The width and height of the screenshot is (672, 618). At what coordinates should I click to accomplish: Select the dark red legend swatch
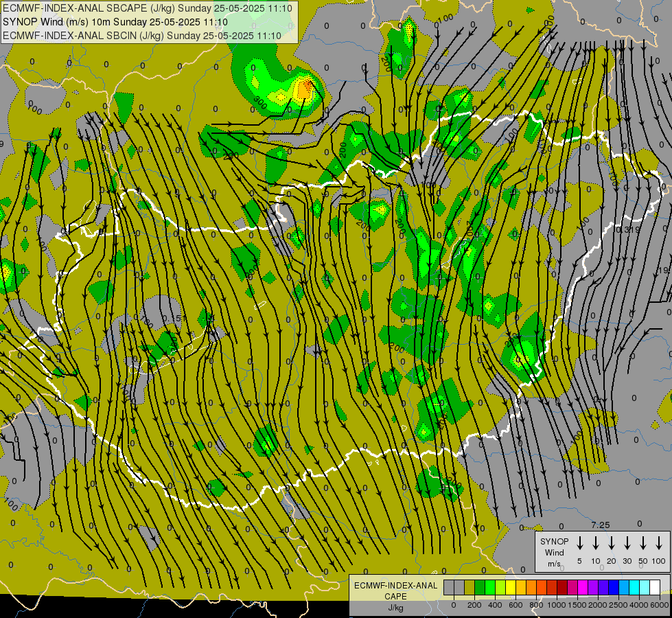(562, 588)
